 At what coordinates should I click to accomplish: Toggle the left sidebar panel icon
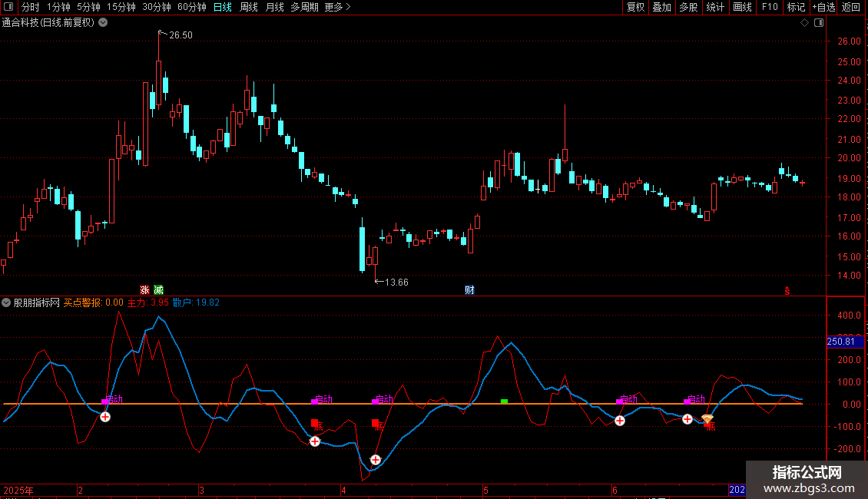[x=8, y=8]
